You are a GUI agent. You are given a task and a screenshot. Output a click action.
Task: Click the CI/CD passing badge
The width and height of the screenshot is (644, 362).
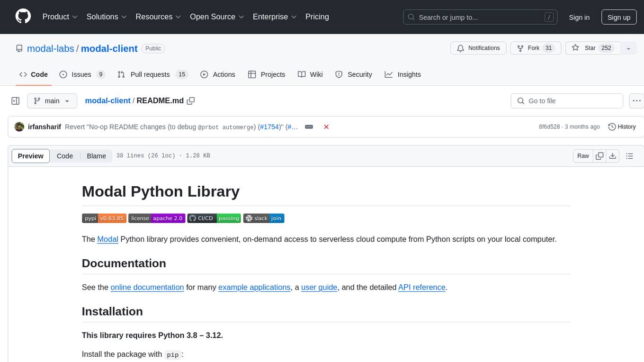pyautogui.click(x=214, y=218)
